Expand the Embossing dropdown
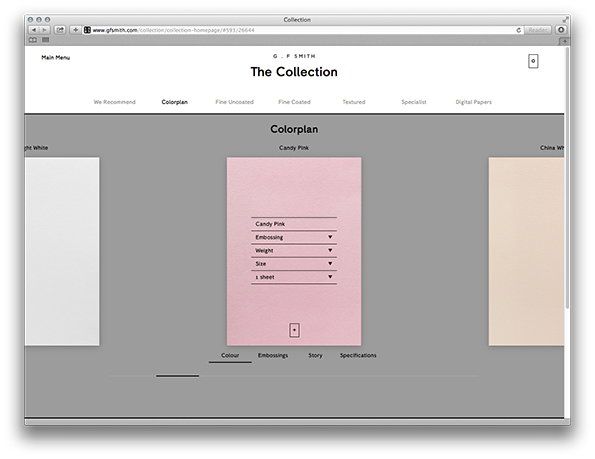 [x=294, y=237]
